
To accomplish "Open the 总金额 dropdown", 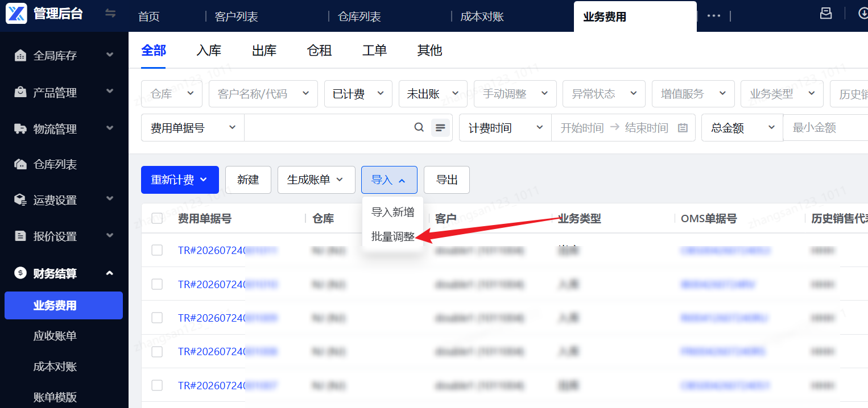I will 743,128.
